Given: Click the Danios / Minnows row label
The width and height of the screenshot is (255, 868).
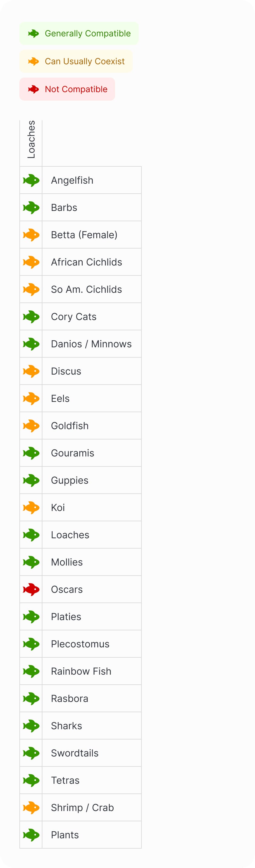Looking at the screenshot, I should click(x=91, y=344).
